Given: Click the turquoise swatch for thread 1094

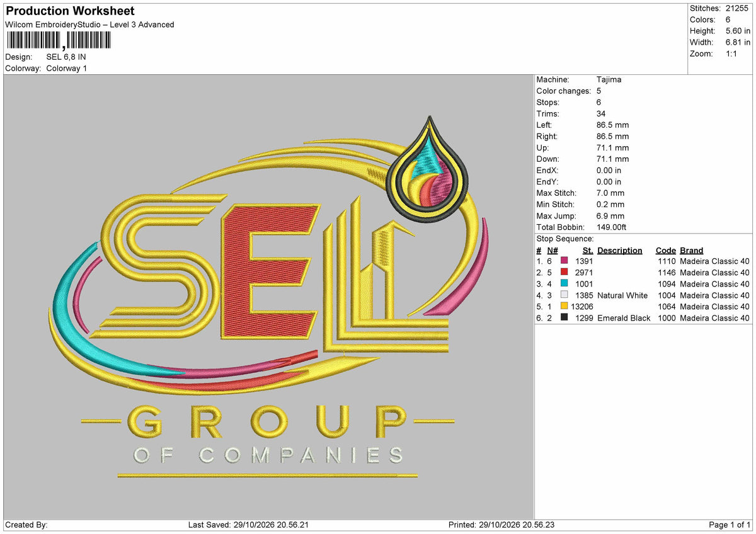Looking at the screenshot, I should pos(564,284).
